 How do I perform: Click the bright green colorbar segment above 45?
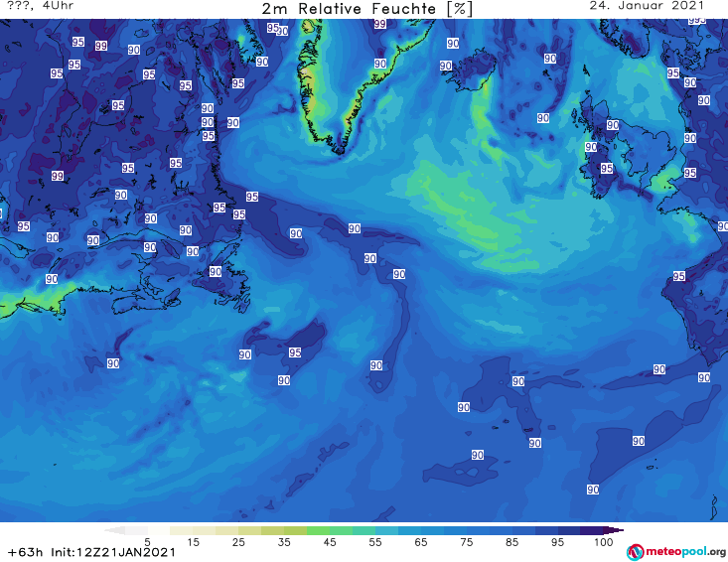[318, 530]
